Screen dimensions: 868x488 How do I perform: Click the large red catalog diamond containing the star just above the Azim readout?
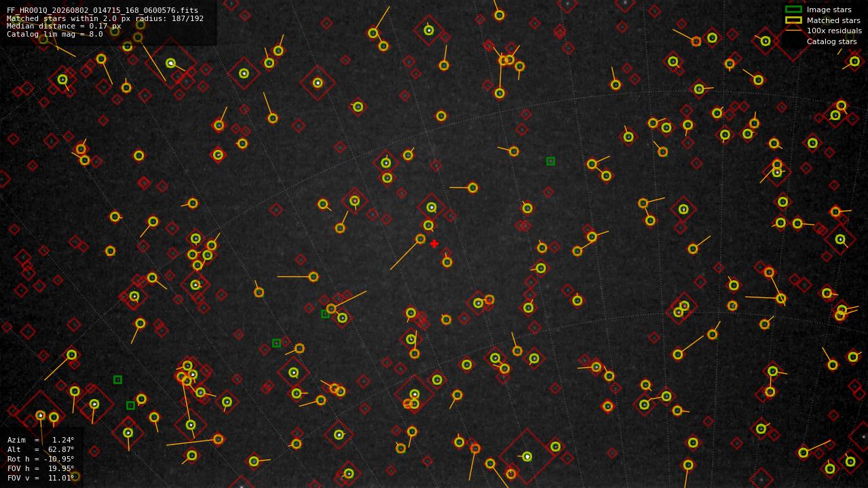[41, 415]
